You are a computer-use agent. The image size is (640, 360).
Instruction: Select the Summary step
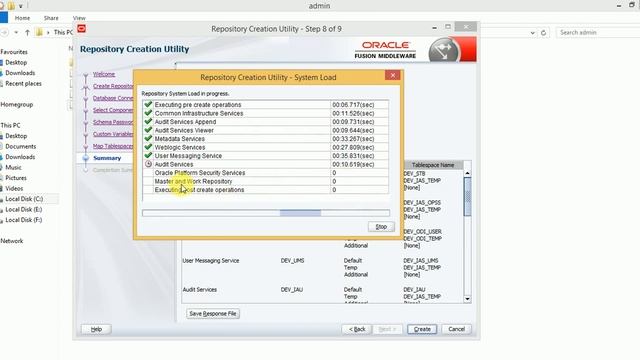pyautogui.click(x=107, y=158)
